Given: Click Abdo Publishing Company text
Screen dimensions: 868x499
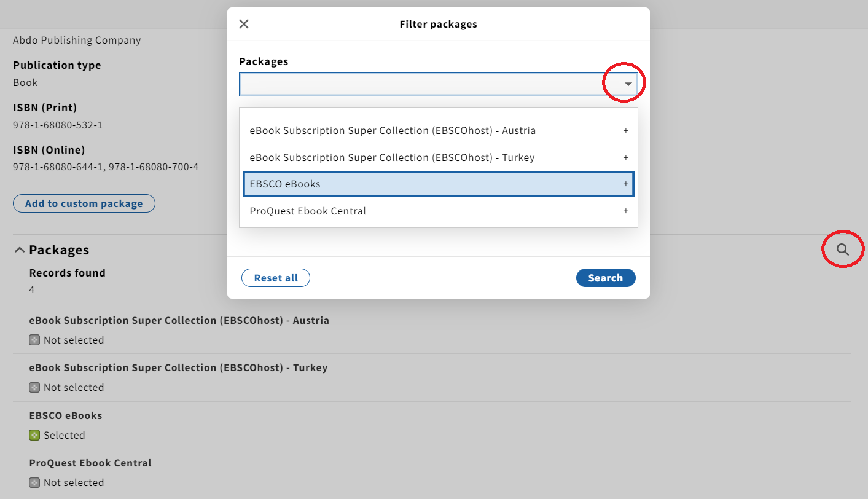Looking at the screenshot, I should [x=77, y=41].
